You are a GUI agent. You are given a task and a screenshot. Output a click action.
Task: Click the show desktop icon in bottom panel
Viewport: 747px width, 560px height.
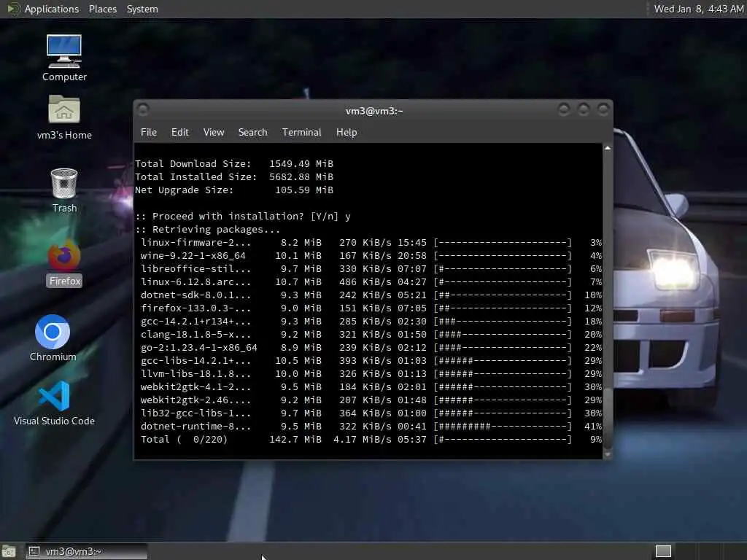coord(8,551)
